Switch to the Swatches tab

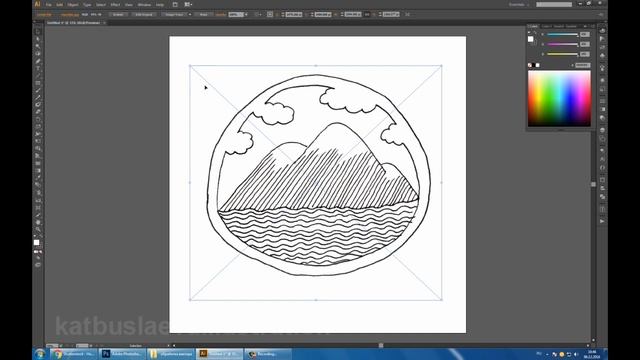[x=559, y=26]
